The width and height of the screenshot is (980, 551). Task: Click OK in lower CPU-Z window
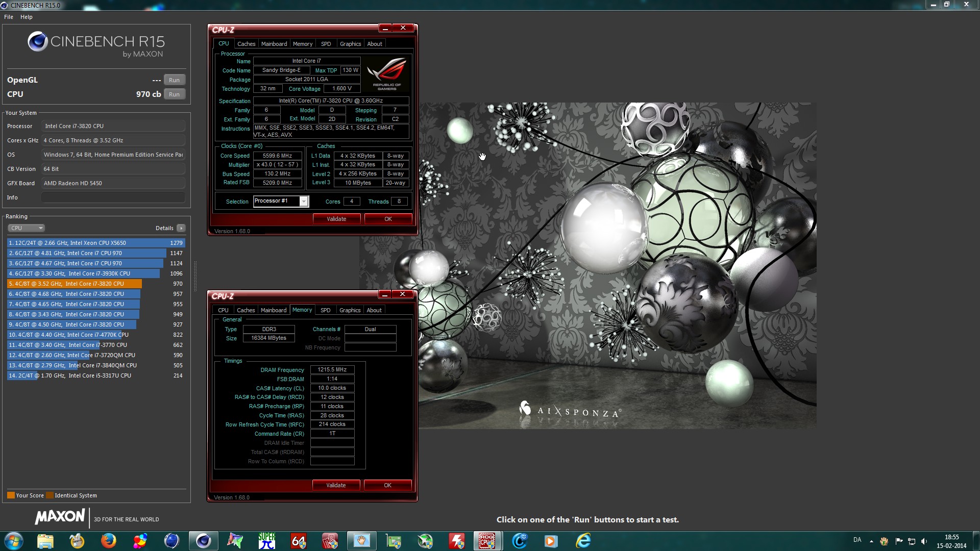[x=387, y=485]
